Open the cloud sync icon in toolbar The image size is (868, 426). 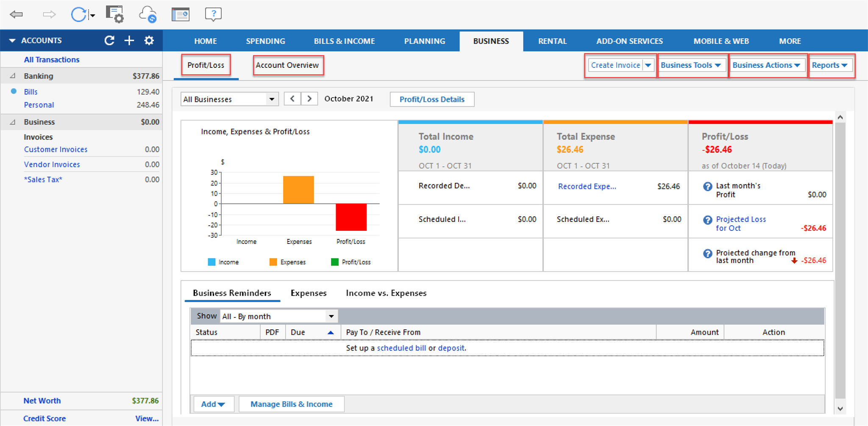tap(147, 14)
